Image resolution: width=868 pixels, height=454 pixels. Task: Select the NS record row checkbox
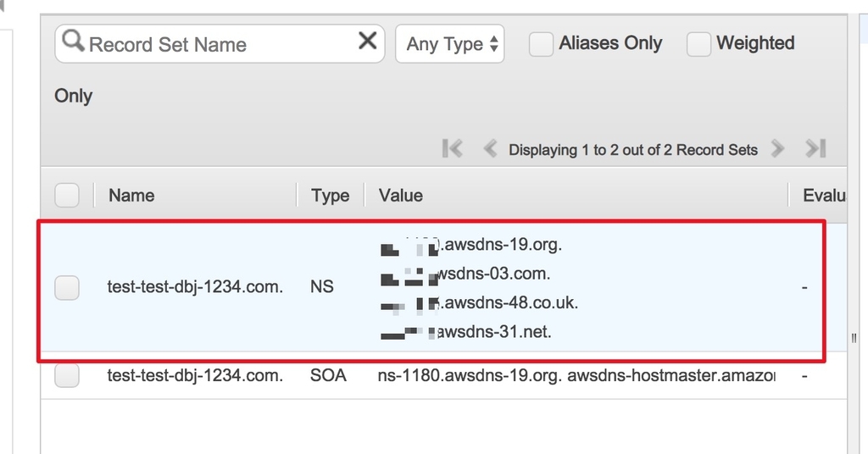(67, 287)
